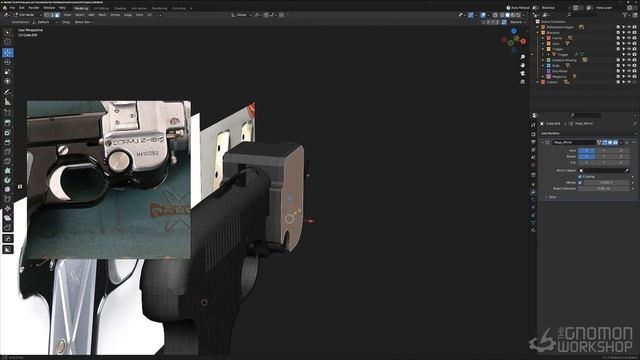Image resolution: width=640 pixels, height=360 pixels.
Task: Open the outliner filter icon
Action: 625,15
